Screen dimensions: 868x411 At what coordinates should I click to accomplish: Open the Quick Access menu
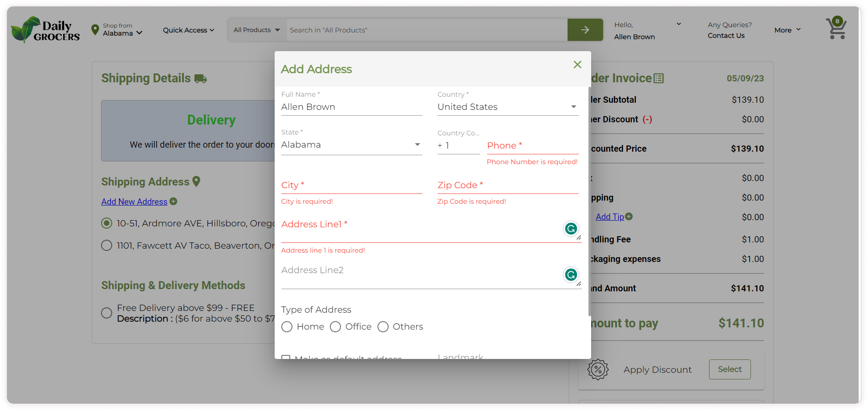tap(188, 30)
